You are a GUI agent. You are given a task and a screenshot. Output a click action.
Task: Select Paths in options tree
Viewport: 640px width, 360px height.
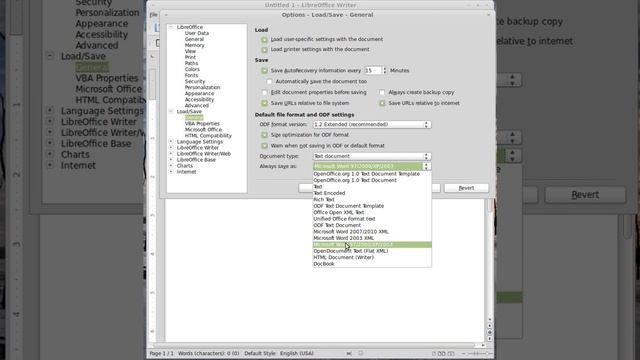[x=191, y=63]
